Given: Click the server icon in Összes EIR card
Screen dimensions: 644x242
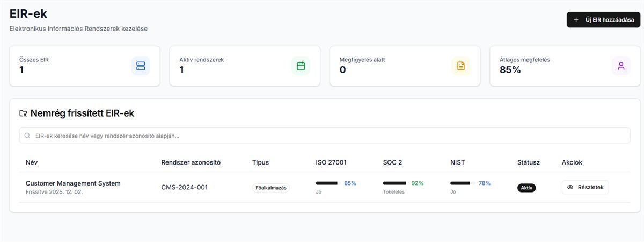Looking at the screenshot, I should point(141,66).
